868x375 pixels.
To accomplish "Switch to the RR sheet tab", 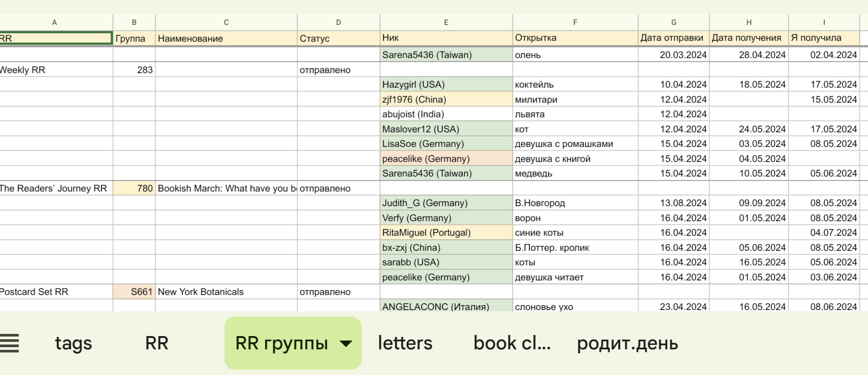I will point(157,343).
